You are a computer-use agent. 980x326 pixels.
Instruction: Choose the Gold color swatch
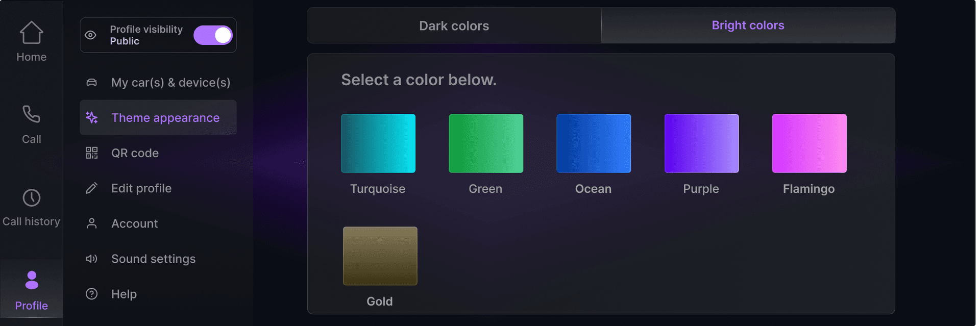click(x=380, y=256)
